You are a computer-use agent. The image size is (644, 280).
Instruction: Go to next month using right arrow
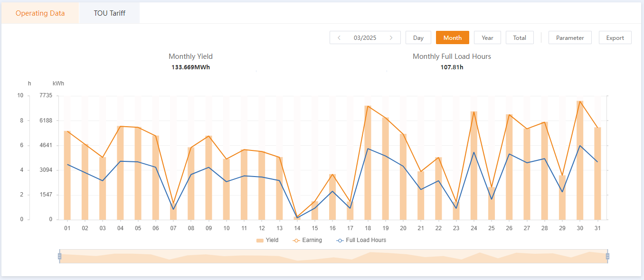(391, 38)
